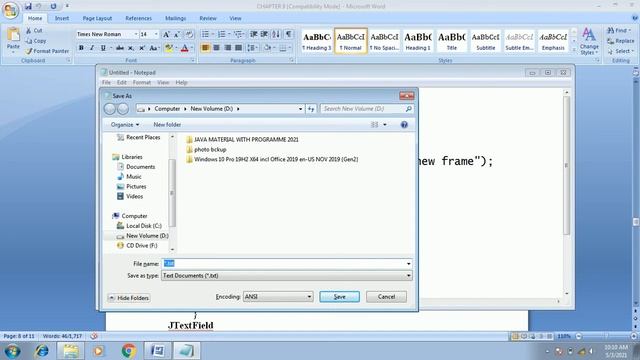
Task: Collapse folders with Hide Folders button
Action: point(129,298)
